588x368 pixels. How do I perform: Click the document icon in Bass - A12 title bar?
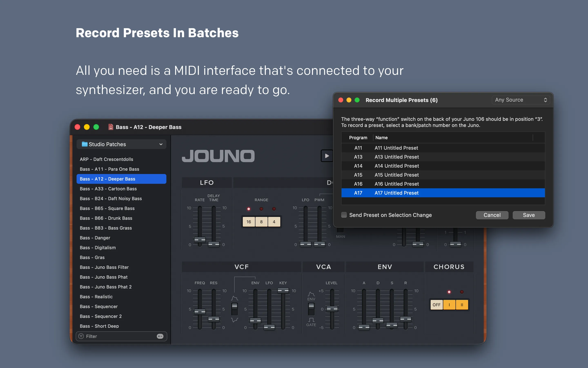tap(111, 127)
